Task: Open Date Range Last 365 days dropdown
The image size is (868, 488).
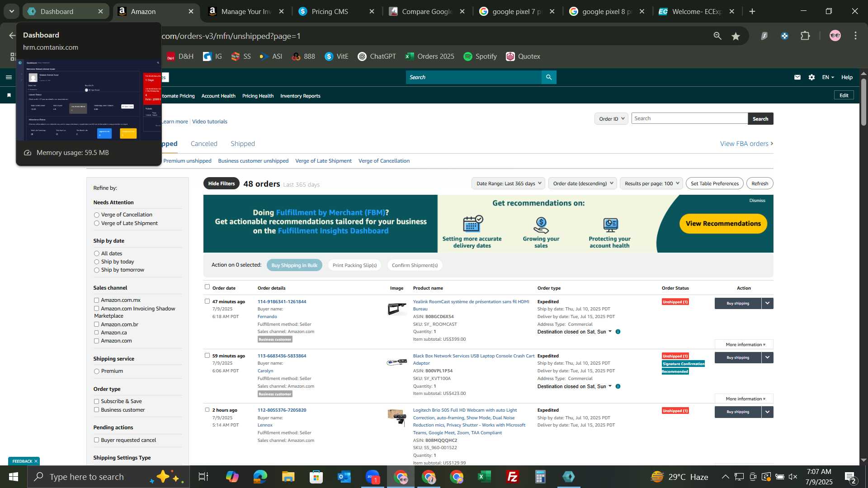Action: (x=508, y=183)
